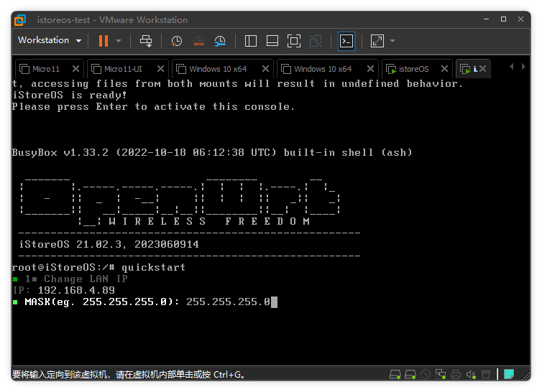Viewport: 542px width, 392px height.
Task: Click the printer status icon
Action: coord(456,374)
